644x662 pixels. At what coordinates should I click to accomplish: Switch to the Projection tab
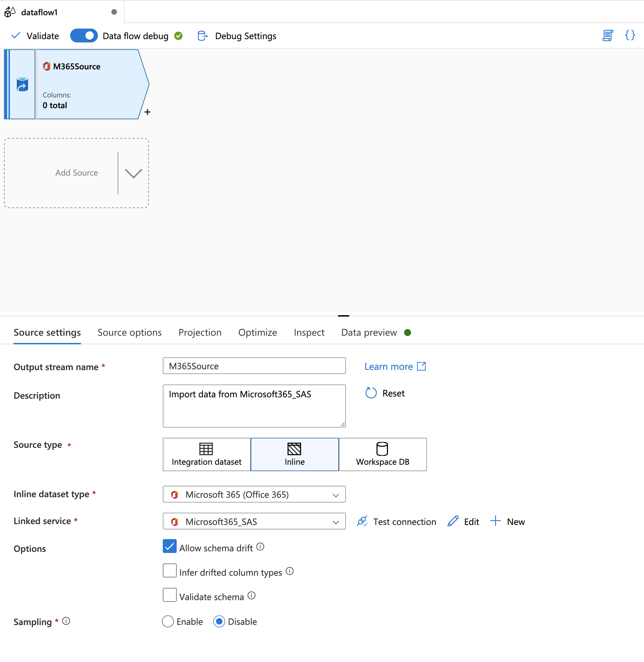200,332
